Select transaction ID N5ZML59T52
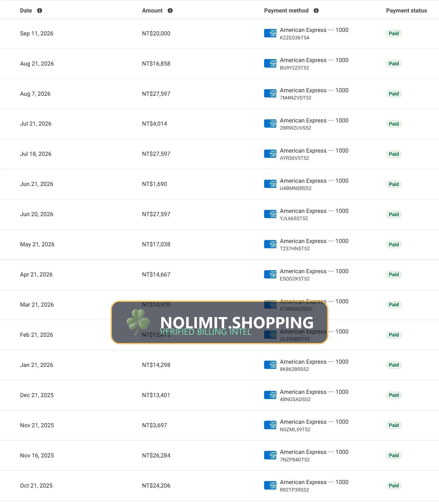The image size is (439, 504). 295,429
